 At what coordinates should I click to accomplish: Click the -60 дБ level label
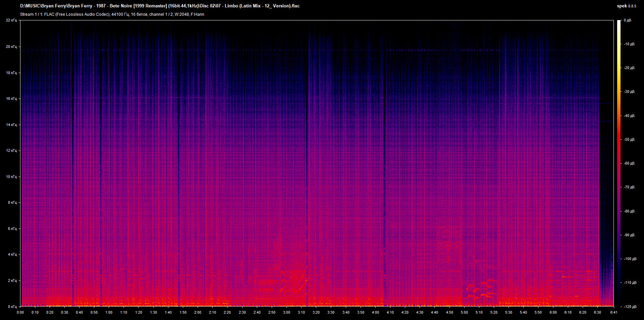(629, 164)
